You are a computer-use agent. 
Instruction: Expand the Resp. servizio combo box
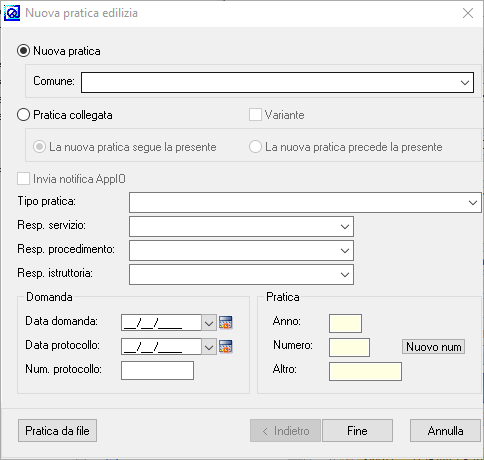coord(345,227)
